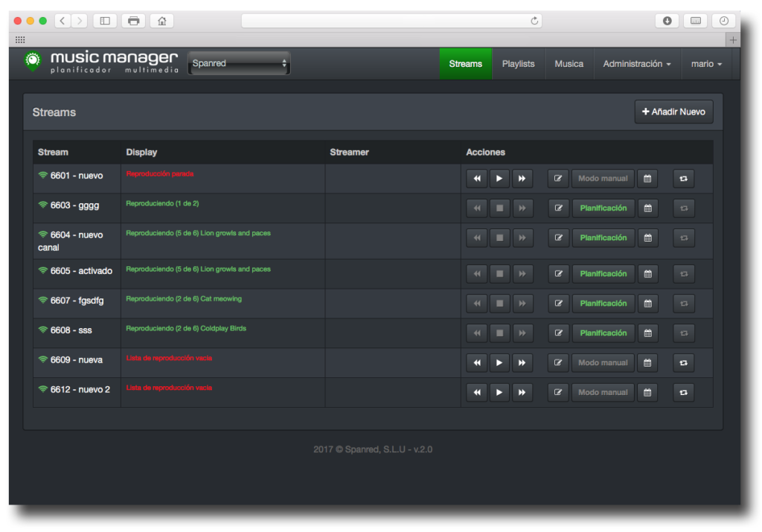Viewport: 762px width, 532px height.
Task: Open the calendar for the 6612 - nuevo 2 stream
Action: (x=647, y=393)
